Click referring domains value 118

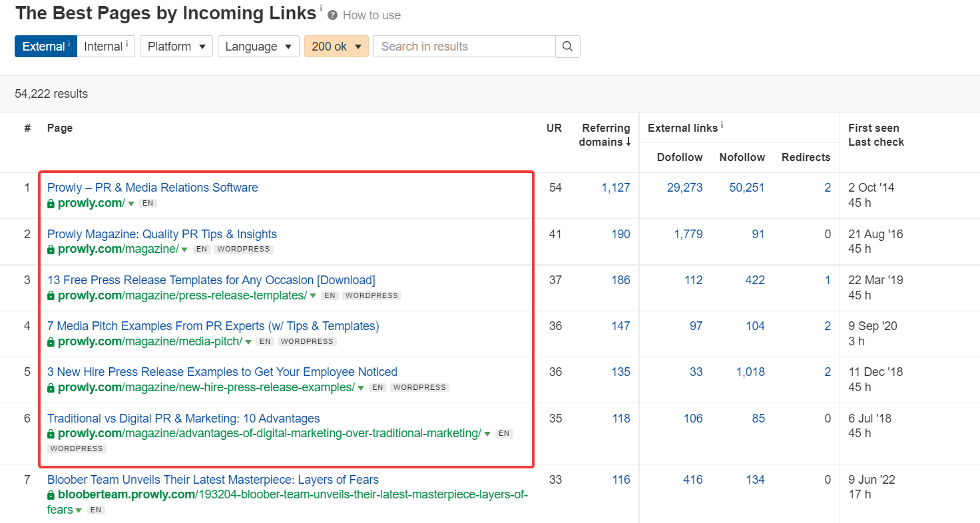point(621,419)
